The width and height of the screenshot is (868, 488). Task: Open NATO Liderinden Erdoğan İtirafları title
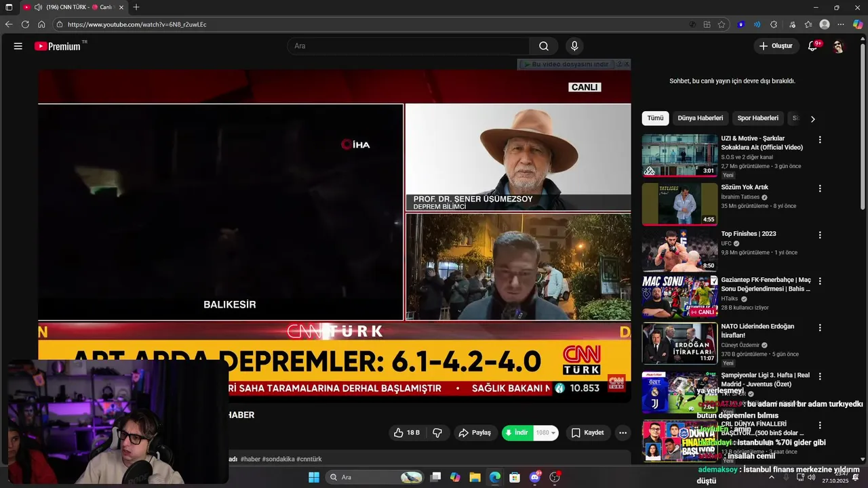tap(757, 331)
